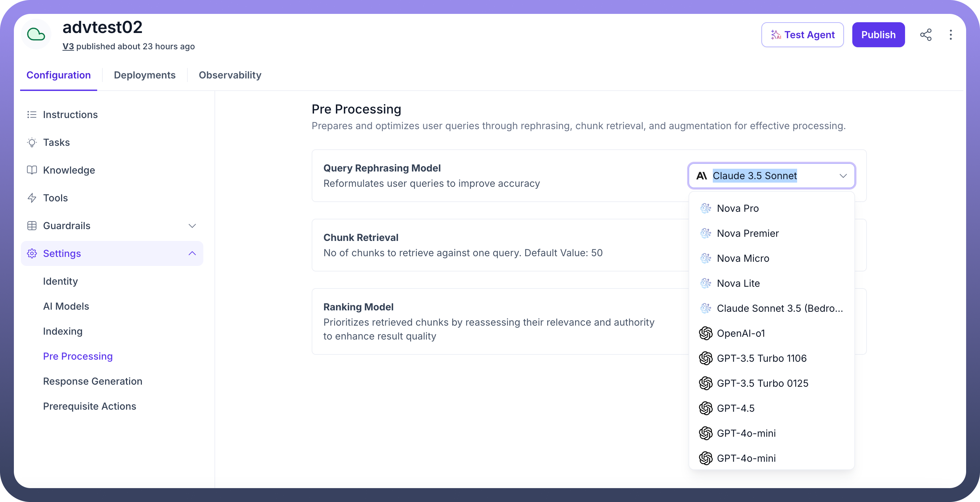980x502 pixels.
Task: Click the Anthropic logo in model dropdown
Action: tap(702, 175)
